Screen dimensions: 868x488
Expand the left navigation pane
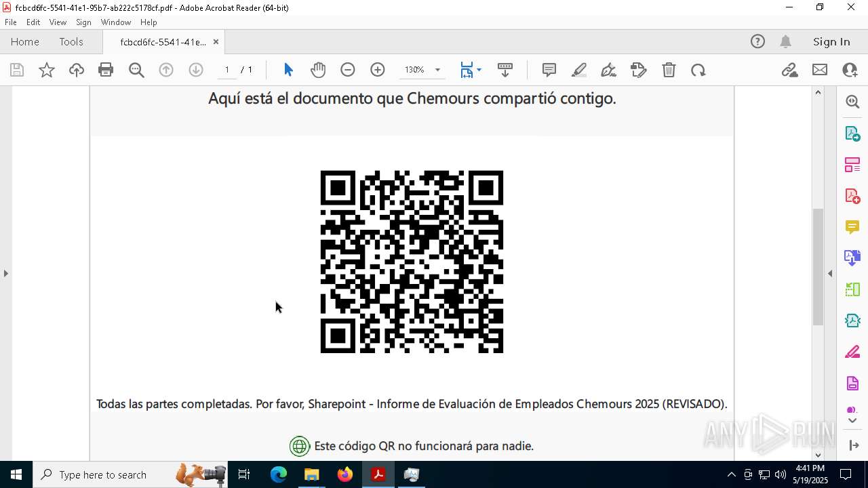[x=5, y=273]
